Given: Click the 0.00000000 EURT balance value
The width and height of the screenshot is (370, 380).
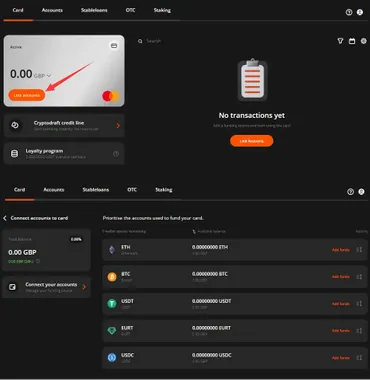Looking at the screenshot, I should [211, 328].
